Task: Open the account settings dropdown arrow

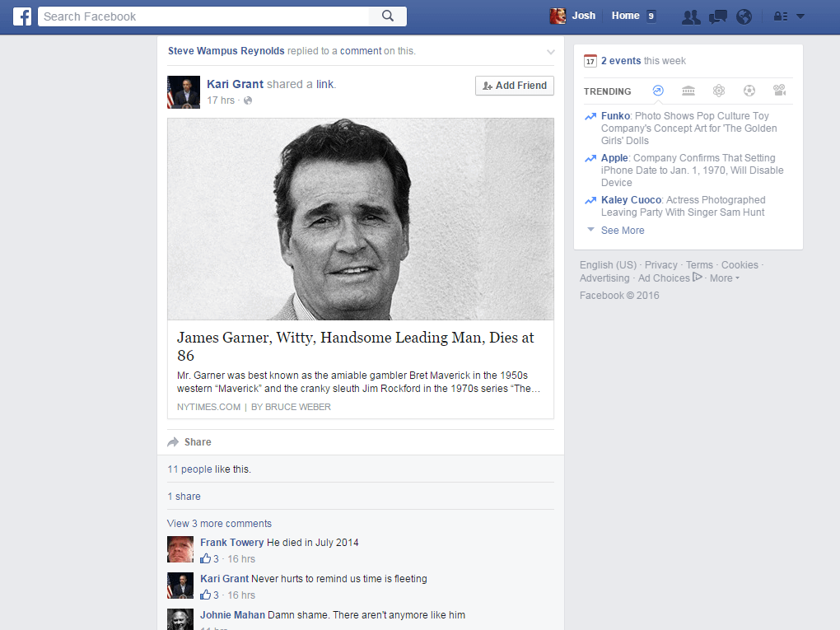Action: click(x=800, y=16)
